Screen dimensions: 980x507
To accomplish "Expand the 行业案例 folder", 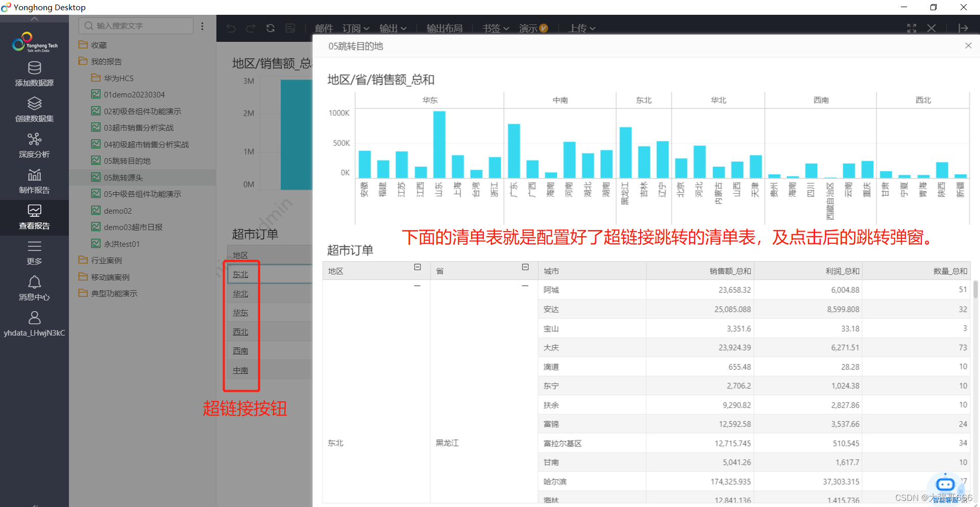I will 100,260.
